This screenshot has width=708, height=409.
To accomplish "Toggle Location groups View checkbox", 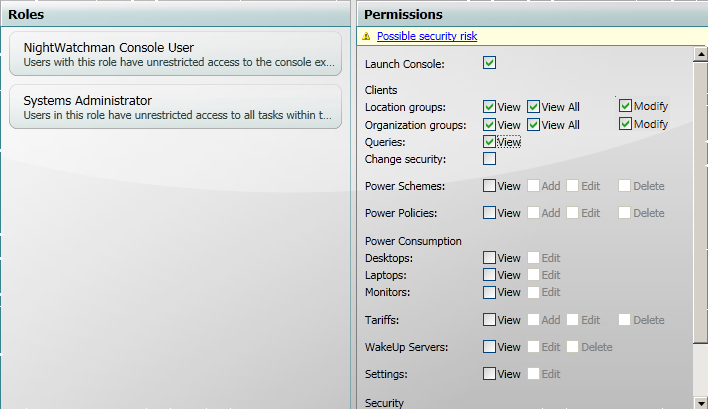I will pyautogui.click(x=489, y=106).
